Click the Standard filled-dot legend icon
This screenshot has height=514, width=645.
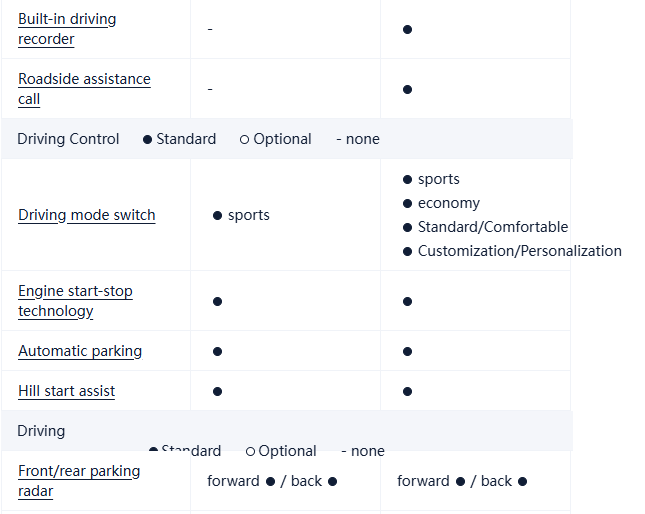coord(148,139)
